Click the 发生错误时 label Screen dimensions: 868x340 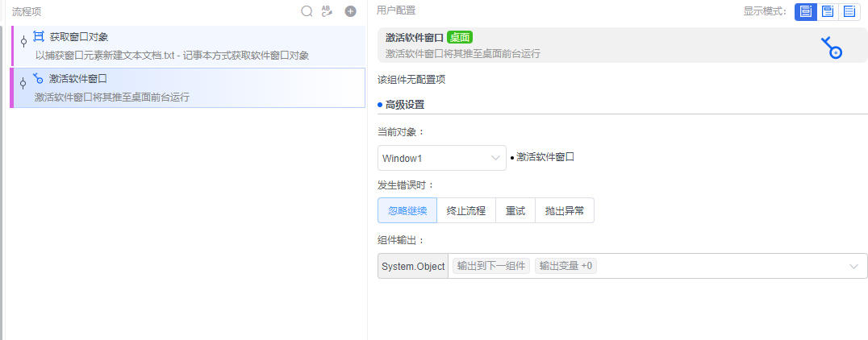click(x=406, y=185)
